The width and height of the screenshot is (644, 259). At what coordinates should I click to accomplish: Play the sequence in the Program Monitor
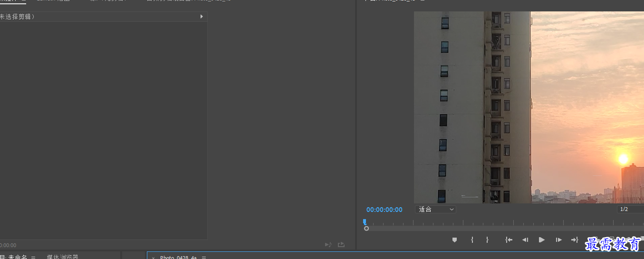[x=541, y=240]
